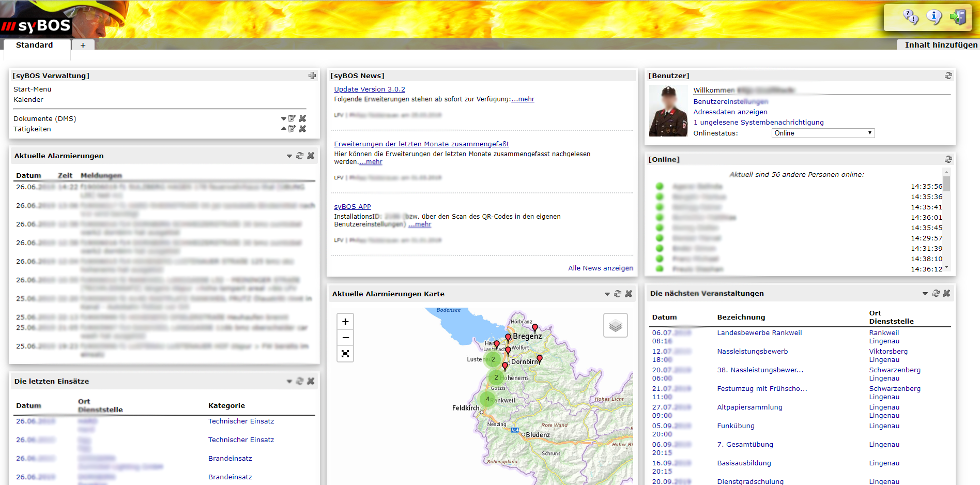
Task: Open Dokumente (DMS) entry
Action: pos(45,119)
